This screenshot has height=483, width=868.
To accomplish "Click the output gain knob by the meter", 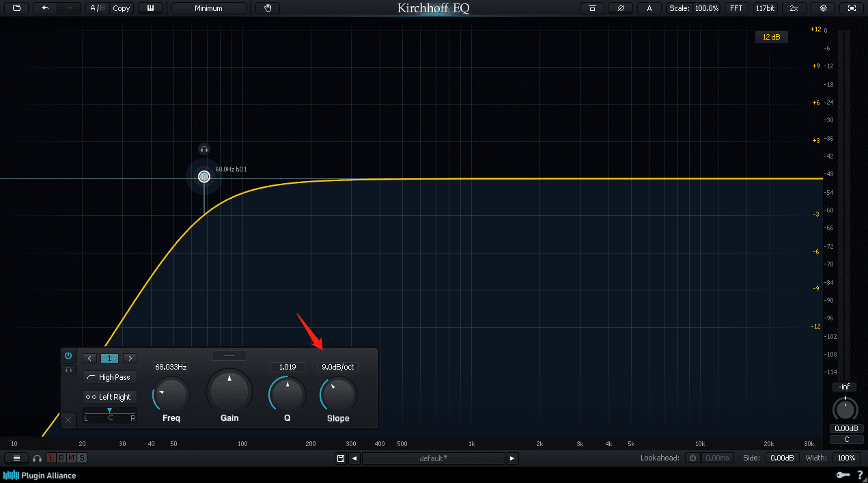I will coord(845,409).
